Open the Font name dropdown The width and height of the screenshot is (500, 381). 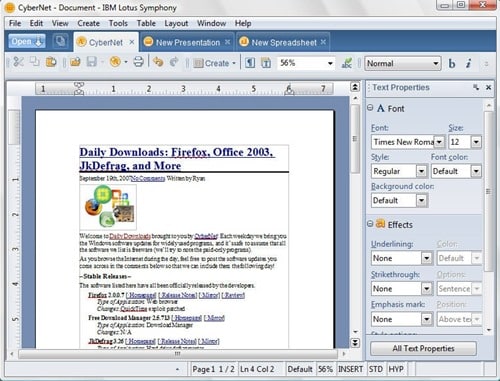click(439, 142)
